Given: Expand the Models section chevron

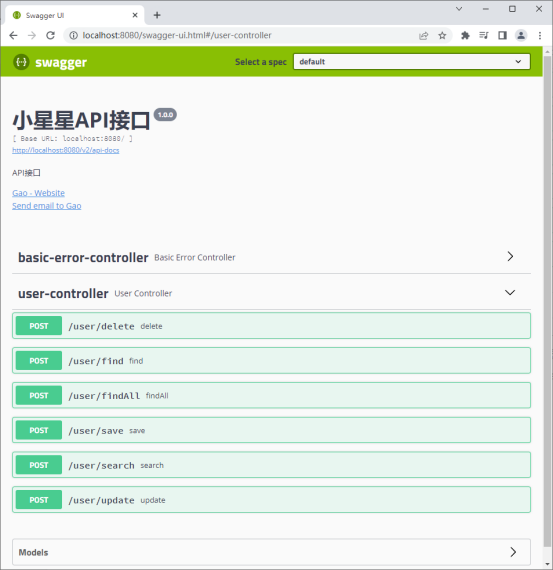Looking at the screenshot, I should click(x=513, y=552).
